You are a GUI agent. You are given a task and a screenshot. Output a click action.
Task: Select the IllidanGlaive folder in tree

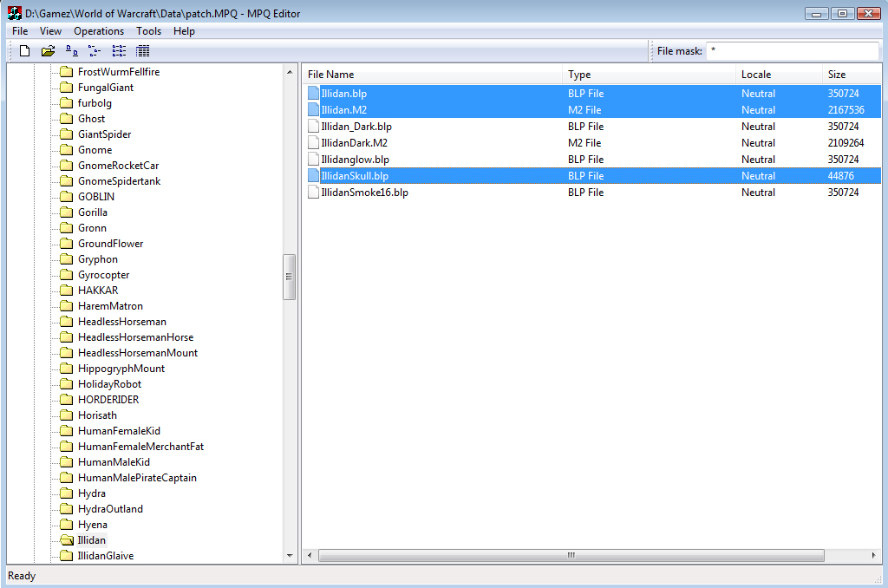point(105,556)
